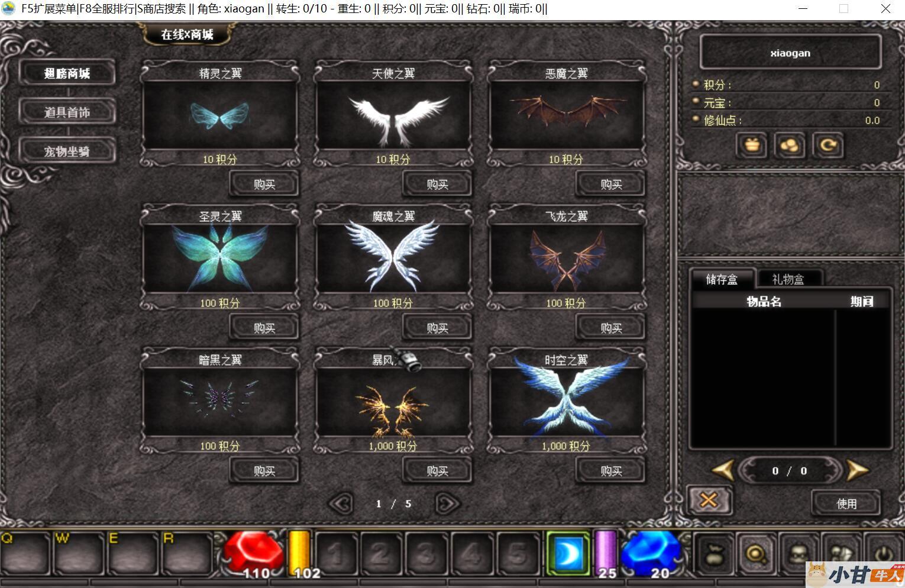
Task: Click the gold coins recharge icon
Action: [x=790, y=145]
